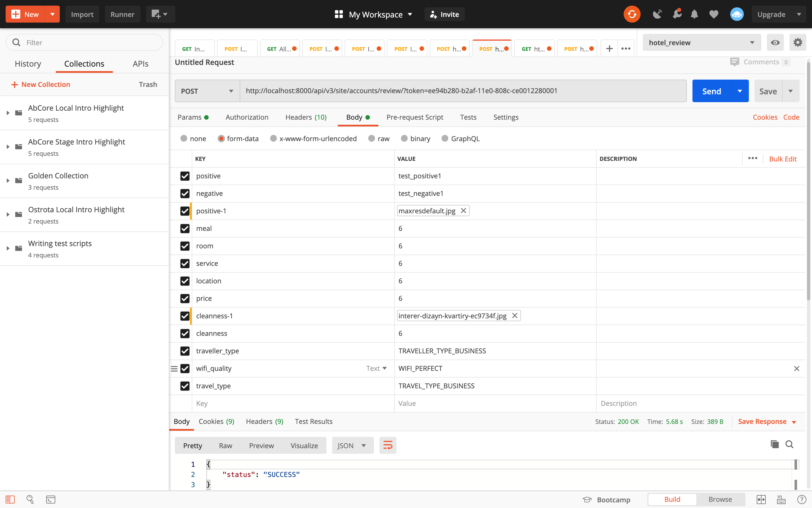812x508 pixels.
Task: Open the Save button dropdown arrow
Action: click(x=791, y=91)
